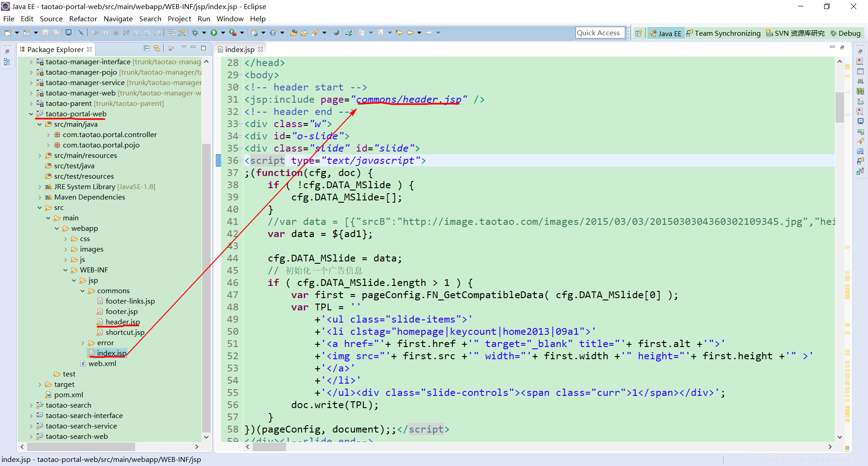Image resolution: width=868 pixels, height=466 pixels.
Task: Open the Debug button dropdown arrow
Action: (204, 33)
